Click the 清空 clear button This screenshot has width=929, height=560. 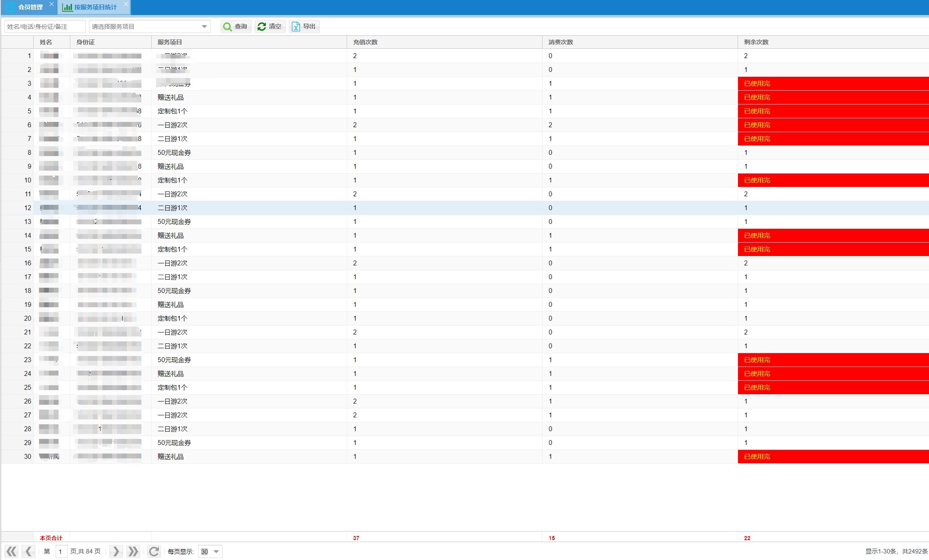pos(270,26)
